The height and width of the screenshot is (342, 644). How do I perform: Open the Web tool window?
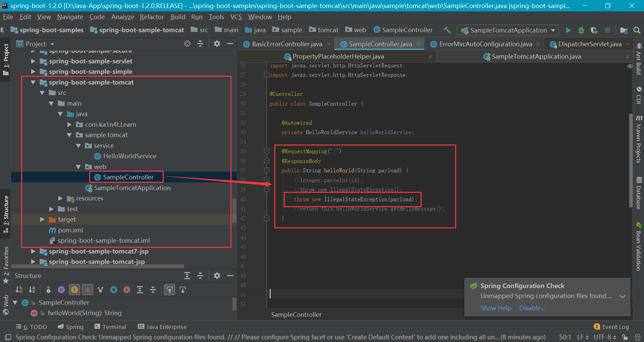(x=6, y=305)
